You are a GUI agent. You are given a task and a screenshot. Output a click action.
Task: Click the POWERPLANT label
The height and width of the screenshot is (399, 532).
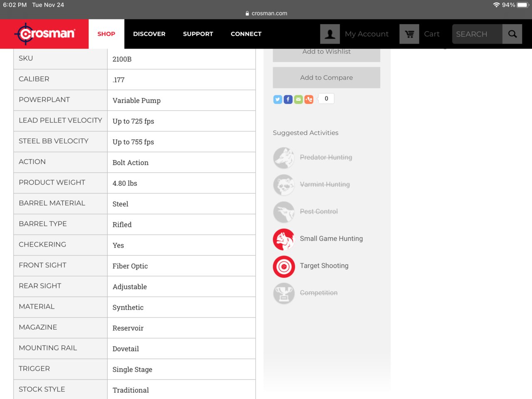[x=44, y=99]
